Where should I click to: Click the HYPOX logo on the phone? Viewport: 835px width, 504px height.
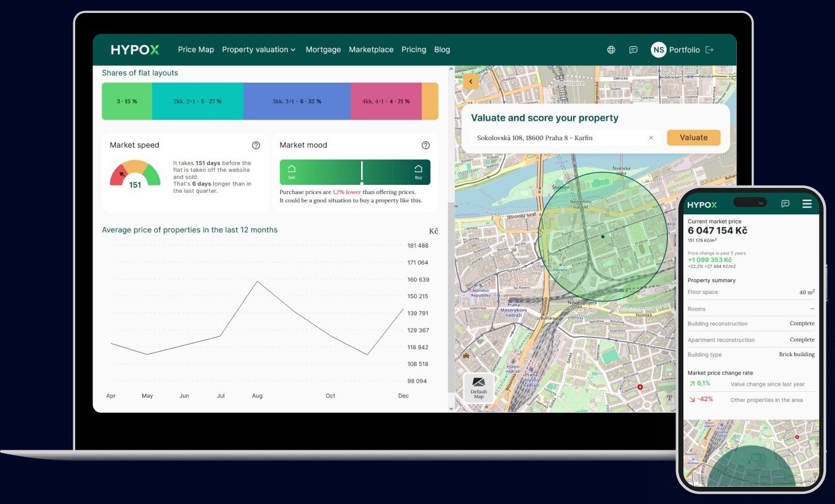pyautogui.click(x=703, y=205)
